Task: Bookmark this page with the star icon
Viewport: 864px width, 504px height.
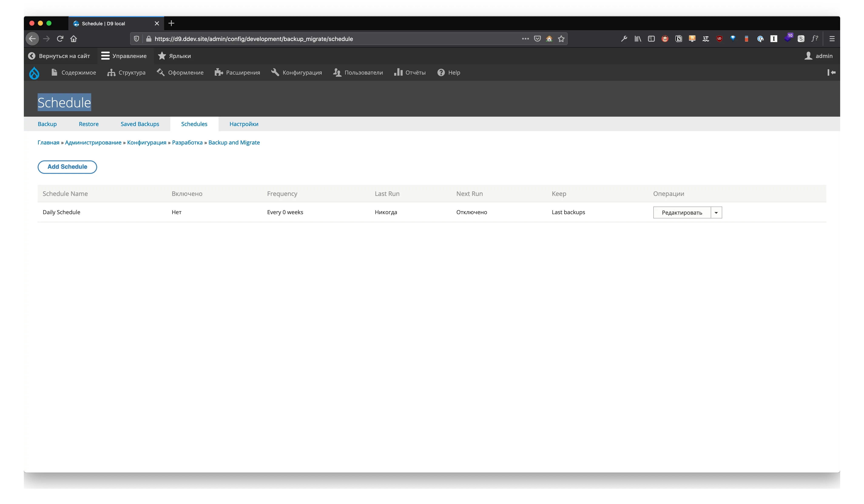Action: click(561, 39)
